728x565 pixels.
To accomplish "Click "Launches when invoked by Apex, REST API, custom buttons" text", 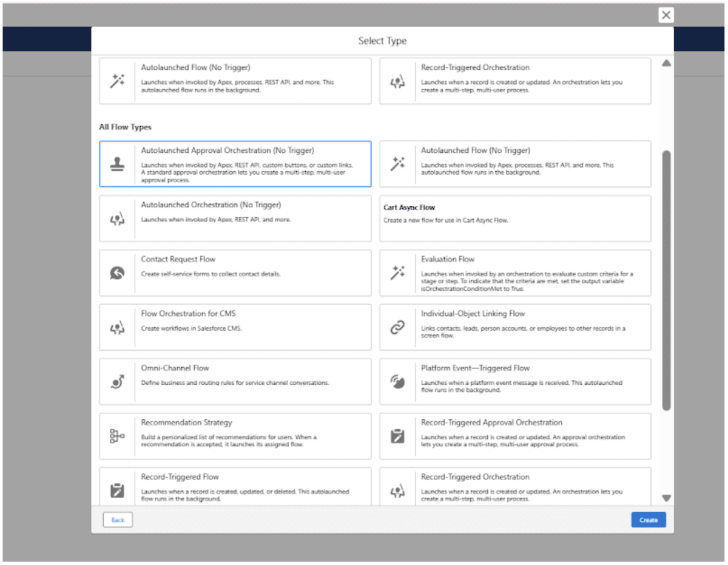I will [x=248, y=172].
